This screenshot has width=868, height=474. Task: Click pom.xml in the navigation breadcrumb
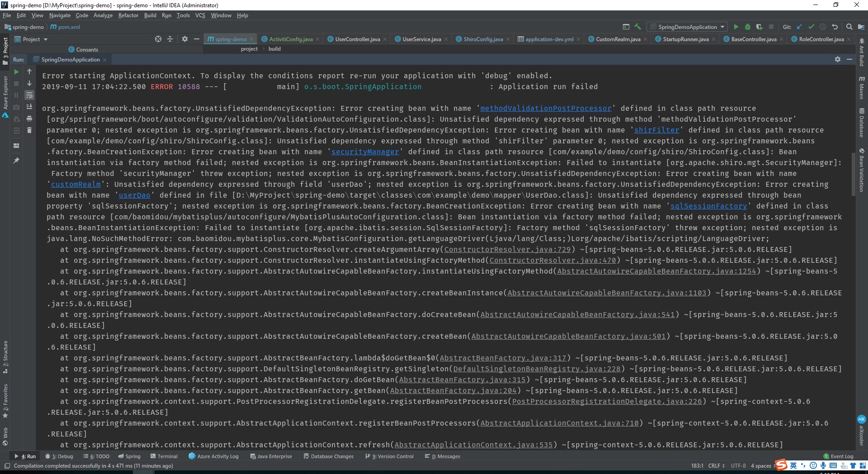65,27
